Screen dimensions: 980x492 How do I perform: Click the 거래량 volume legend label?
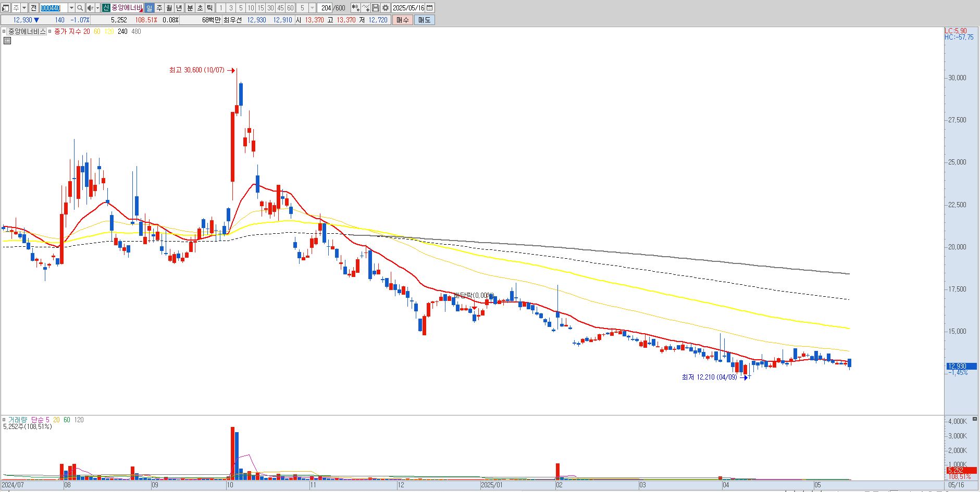coord(17,420)
